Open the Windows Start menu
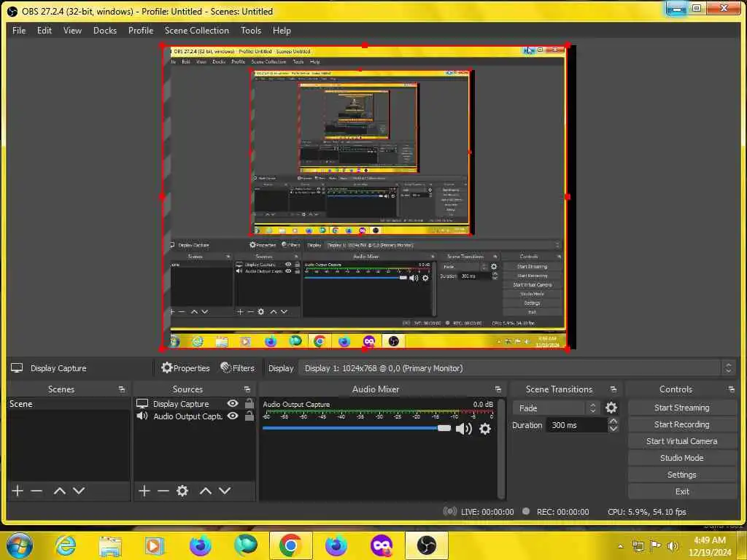Viewport: 747px width, 560px height. pyautogui.click(x=20, y=545)
